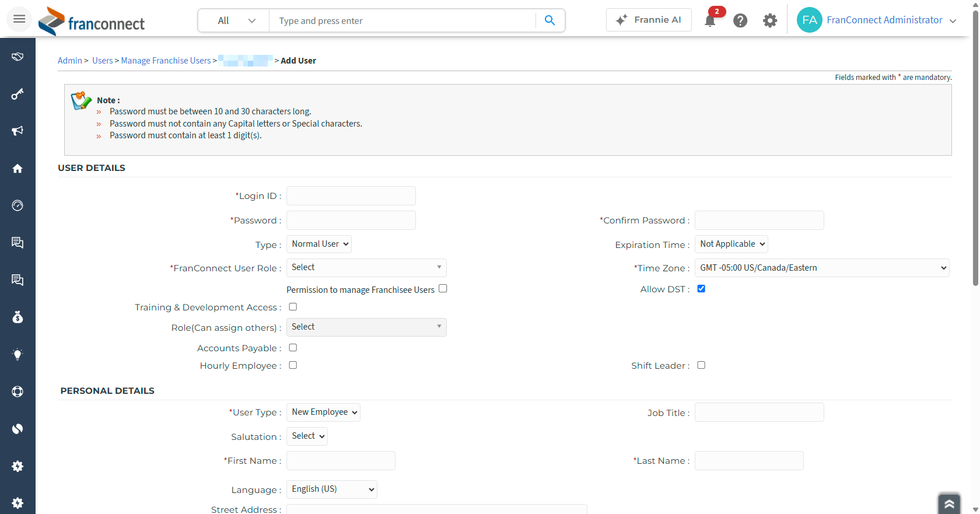Open the lightbulb sidebar icon
Viewport: 980px width, 514px height.
coord(17,354)
